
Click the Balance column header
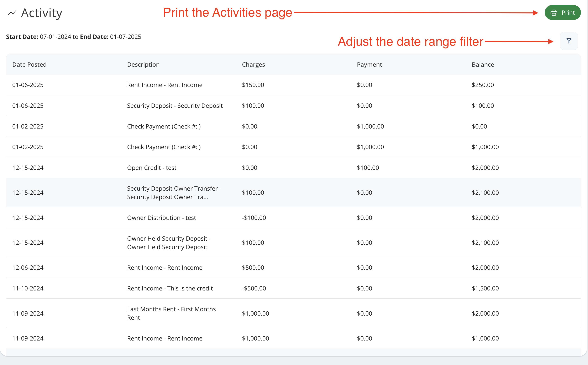coord(483,64)
